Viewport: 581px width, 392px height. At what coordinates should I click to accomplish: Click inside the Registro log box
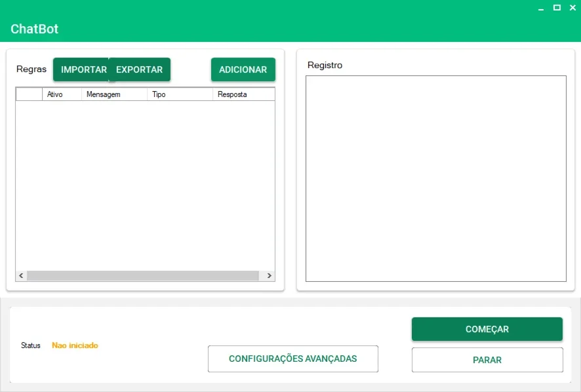[x=435, y=178]
